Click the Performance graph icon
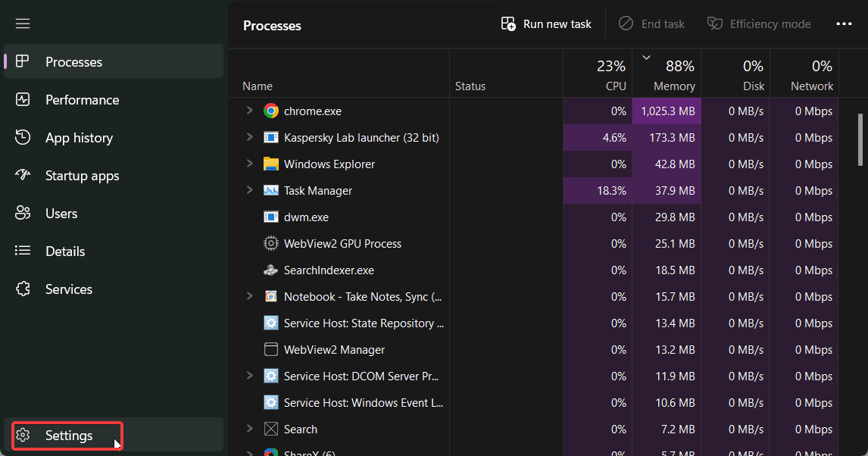This screenshot has height=456, width=868. pyautogui.click(x=23, y=100)
